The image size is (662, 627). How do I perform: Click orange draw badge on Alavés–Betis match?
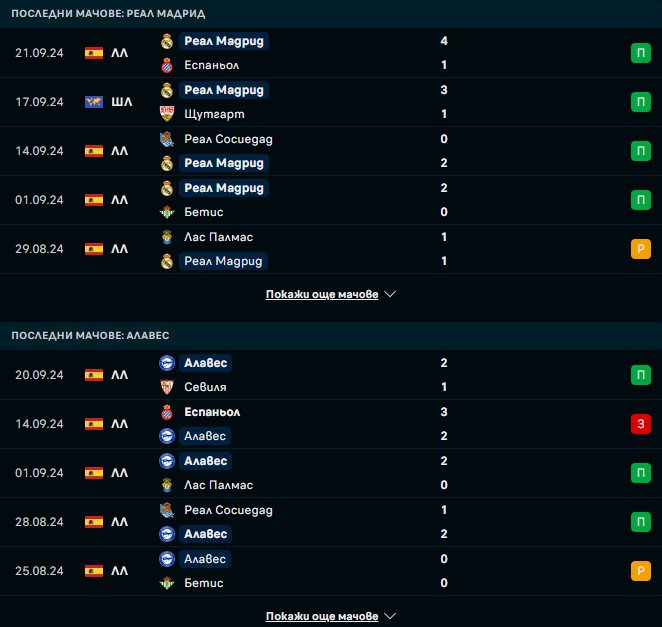click(x=641, y=571)
